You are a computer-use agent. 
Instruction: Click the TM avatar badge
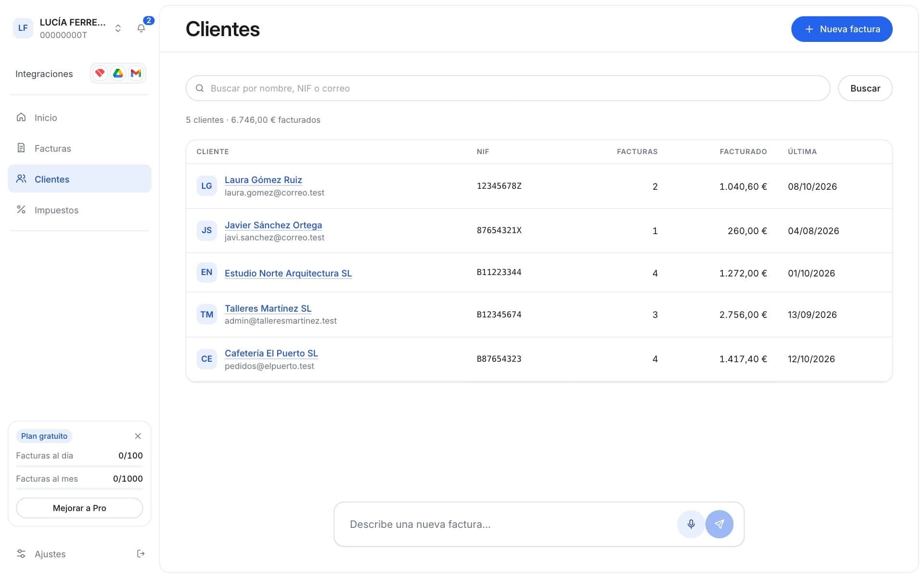click(206, 315)
